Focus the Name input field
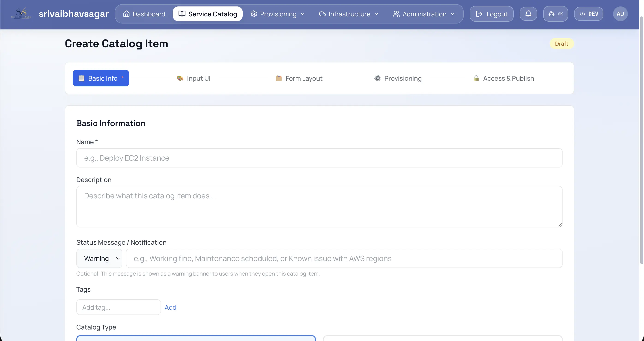Screen dimensions: 644x341 pyautogui.click(x=319, y=158)
